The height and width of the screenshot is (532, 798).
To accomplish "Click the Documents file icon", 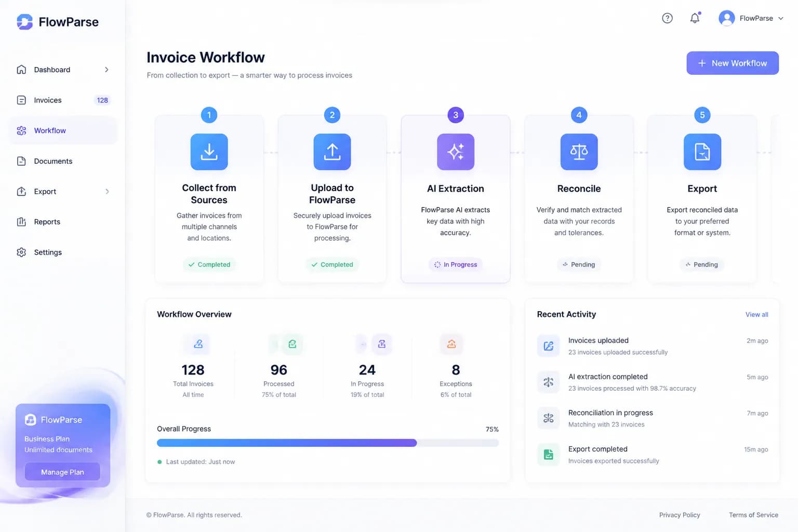I will tap(21, 161).
